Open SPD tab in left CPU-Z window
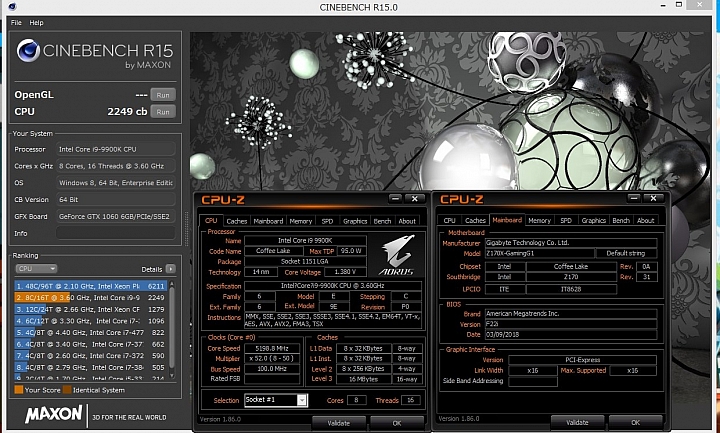This screenshot has width=720, height=433. pyautogui.click(x=327, y=221)
